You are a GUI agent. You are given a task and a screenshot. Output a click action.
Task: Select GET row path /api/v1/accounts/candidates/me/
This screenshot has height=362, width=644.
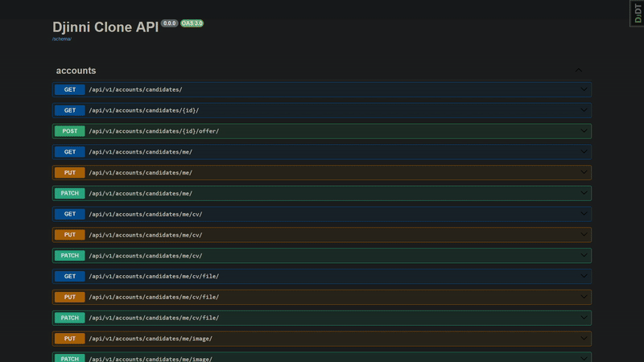[140, 152]
